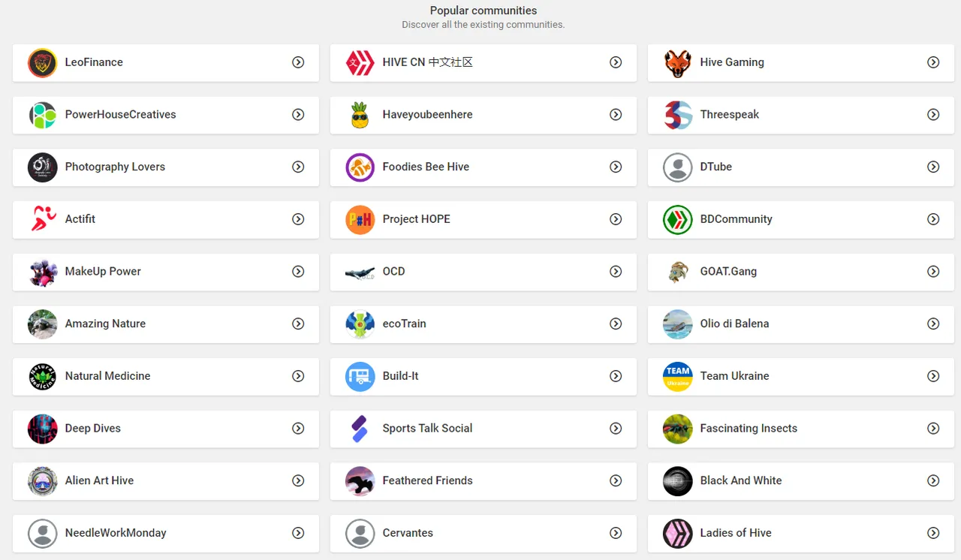Select the Haveyoubeenhere pineapple icon
This screenshot has height=560, width=961.
pyautogui.click(x=360, y=115)
